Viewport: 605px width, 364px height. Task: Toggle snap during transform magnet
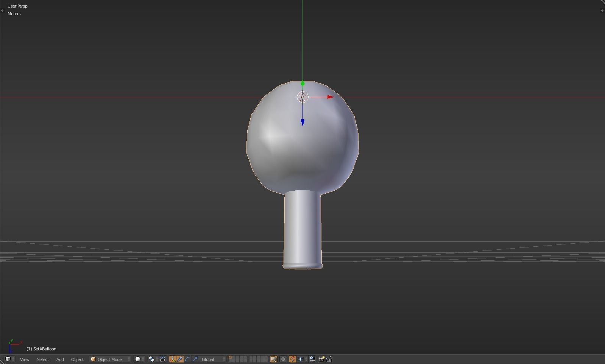coord(292,359)
